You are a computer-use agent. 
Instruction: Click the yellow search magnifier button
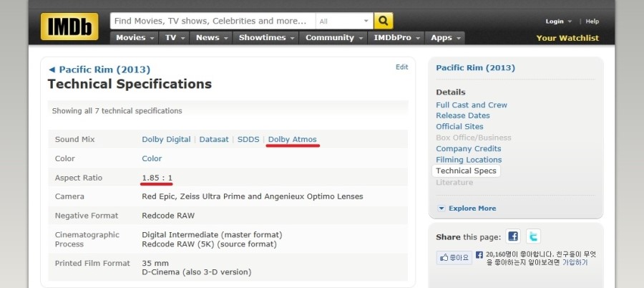pos(384,21)
